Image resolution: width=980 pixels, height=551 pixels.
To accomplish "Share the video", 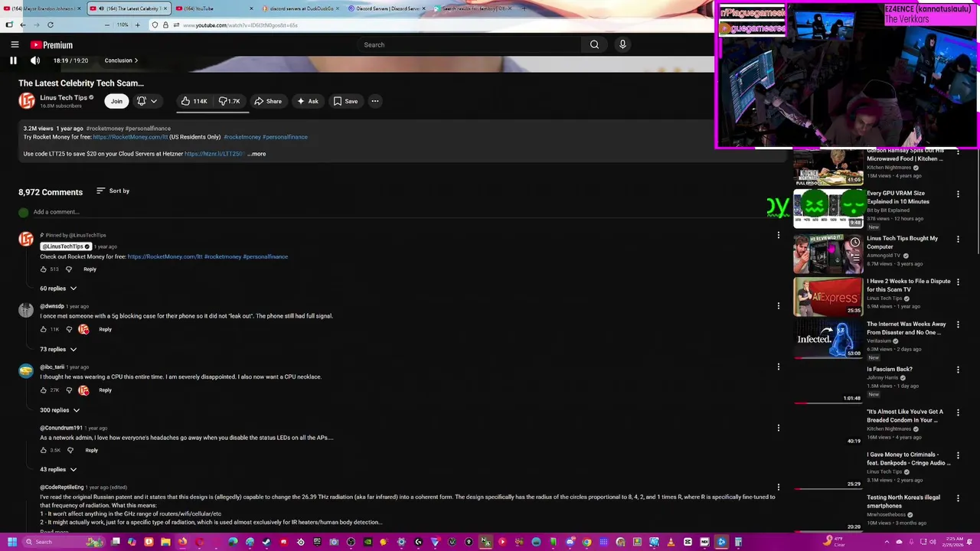I will [x=268, y=101].
